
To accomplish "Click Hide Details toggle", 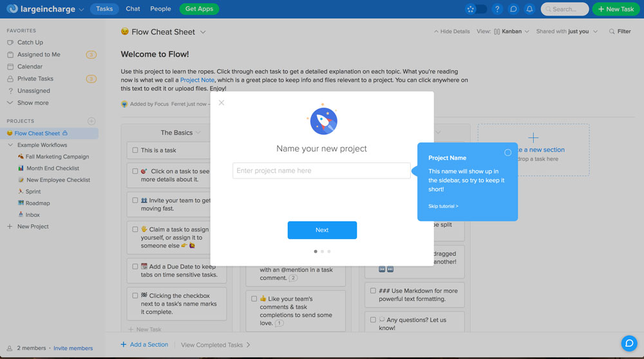I will pos(452,31).
